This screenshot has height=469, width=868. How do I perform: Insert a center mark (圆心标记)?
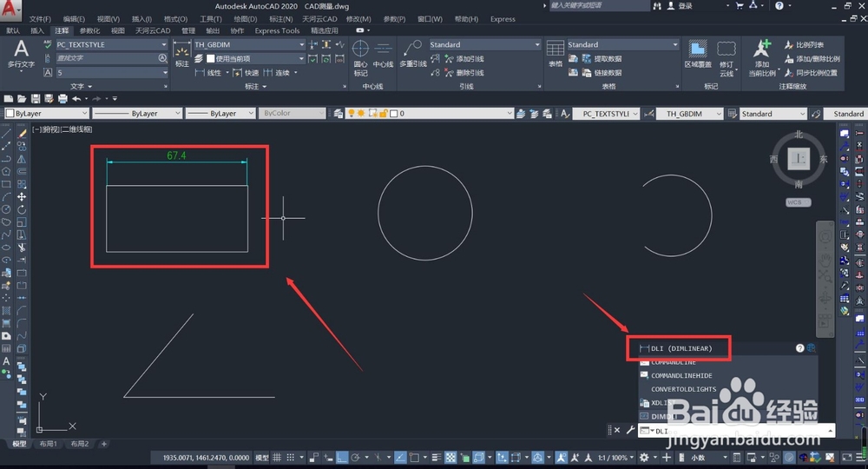click(360, 58)
